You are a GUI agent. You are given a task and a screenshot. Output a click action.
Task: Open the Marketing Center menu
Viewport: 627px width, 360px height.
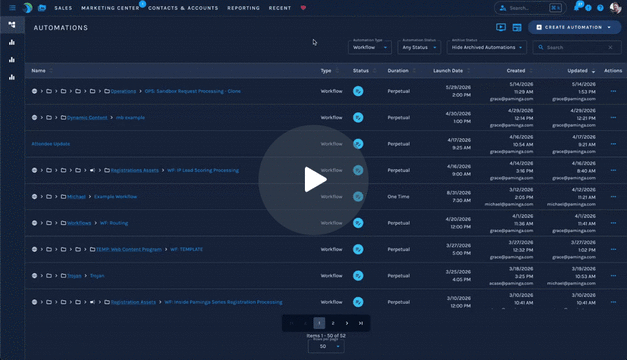pyautogui.click(x=110, y=8)
